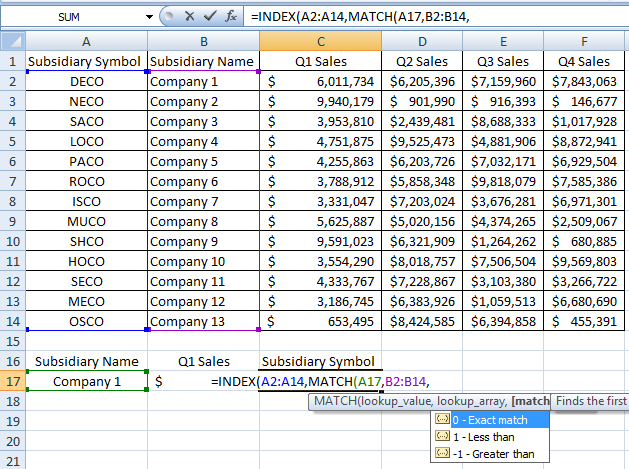629x469 pixels.
Task: Select column B header
Action: point(203,41)
